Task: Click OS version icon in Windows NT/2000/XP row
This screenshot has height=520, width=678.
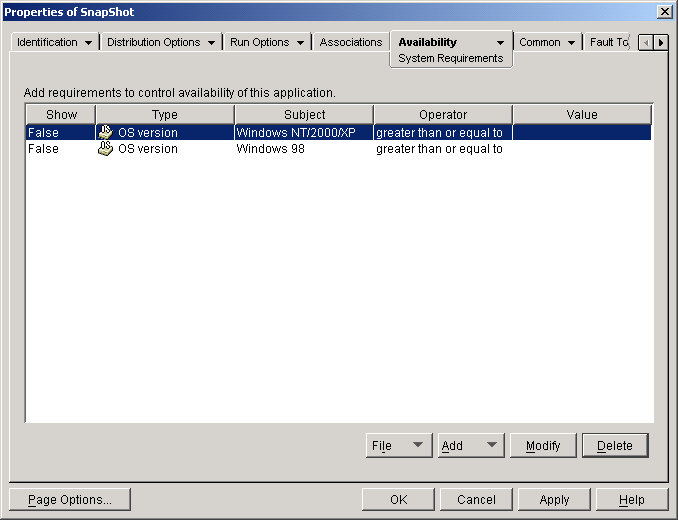Action: [x=105, y=132]
